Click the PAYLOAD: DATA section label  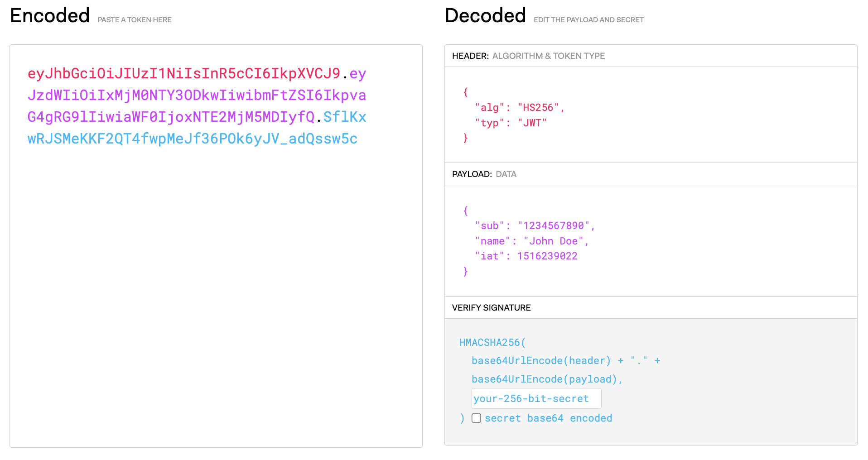[484, 174]
